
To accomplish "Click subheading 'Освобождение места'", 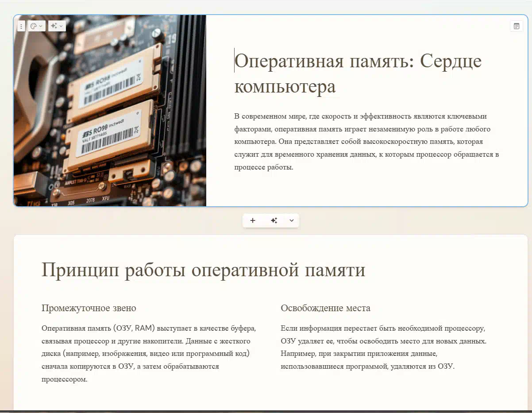I will [325, 308].
